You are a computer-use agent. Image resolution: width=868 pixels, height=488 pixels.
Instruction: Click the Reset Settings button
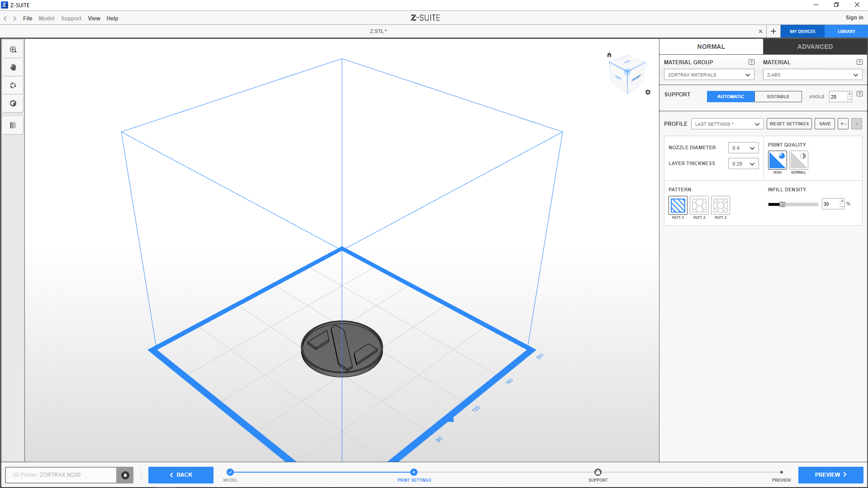(789, 124)
